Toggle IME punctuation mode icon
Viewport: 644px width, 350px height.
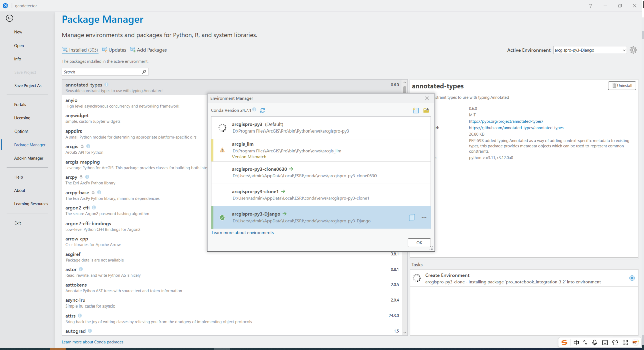pos(585,342)
